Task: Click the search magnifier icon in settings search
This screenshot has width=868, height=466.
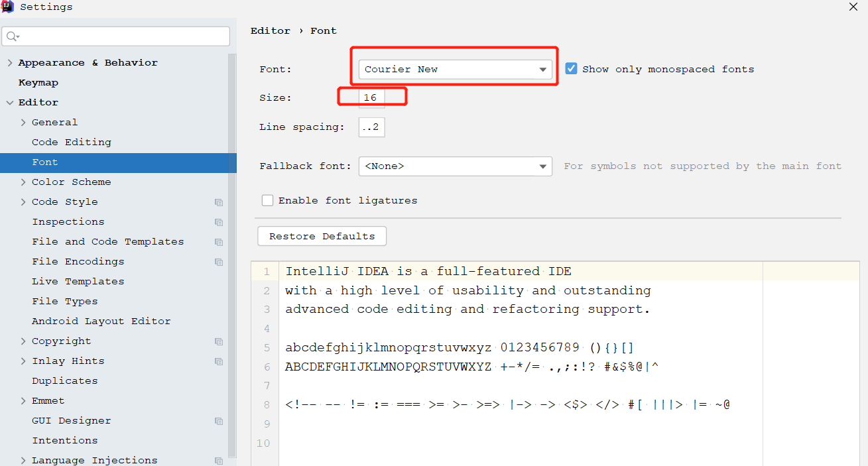Action: [13, 36]
